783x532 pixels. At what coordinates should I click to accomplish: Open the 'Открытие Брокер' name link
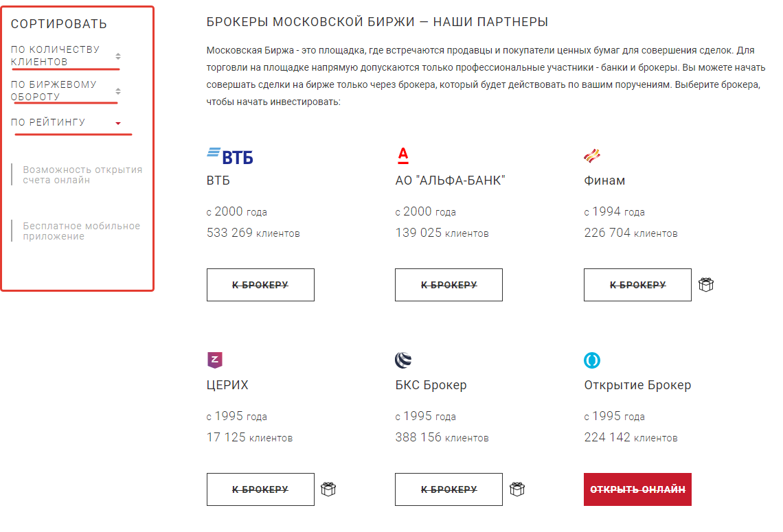click(637, 385)
